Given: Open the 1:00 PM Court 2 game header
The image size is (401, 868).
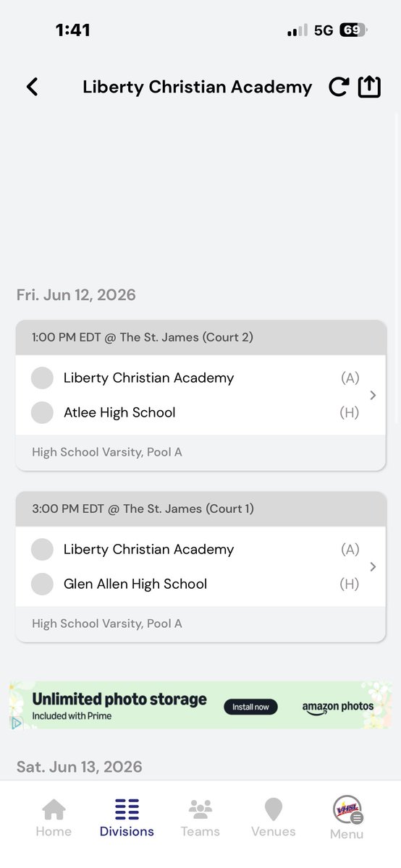Looking at the screenshot, I should [x=200, y=337].
